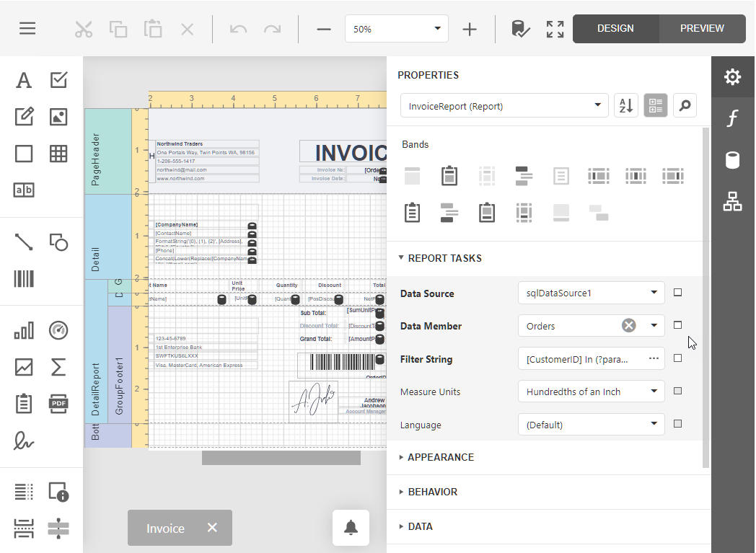
Task: Zoom in with the plus button
Action: 470,29
